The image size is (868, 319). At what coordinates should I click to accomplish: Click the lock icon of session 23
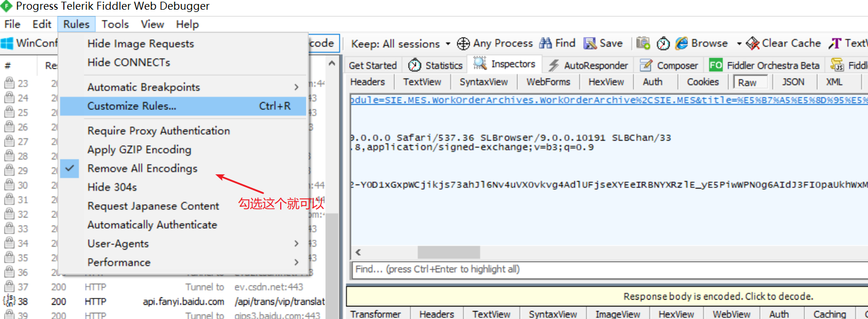9,83
